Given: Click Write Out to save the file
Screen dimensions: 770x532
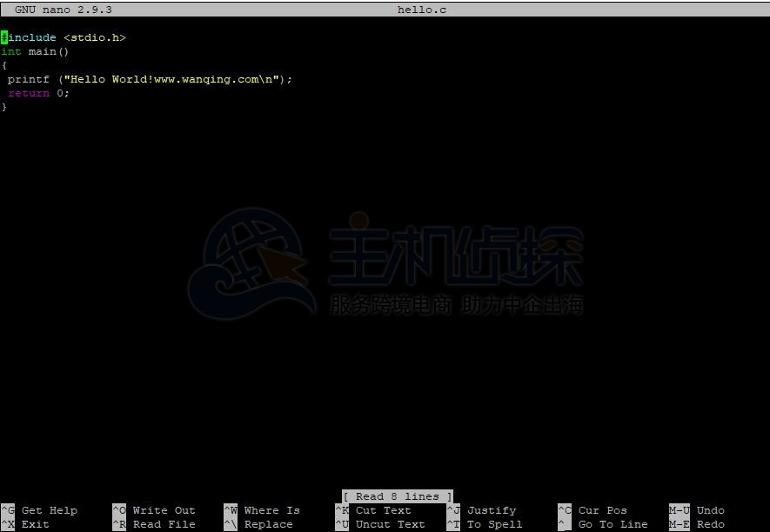Looking at the screenshot, I should (163, 510).
